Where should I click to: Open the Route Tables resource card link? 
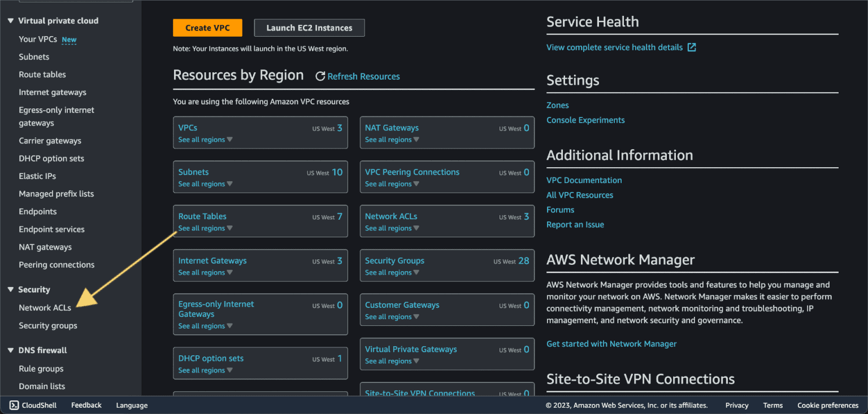click(202, 216)
